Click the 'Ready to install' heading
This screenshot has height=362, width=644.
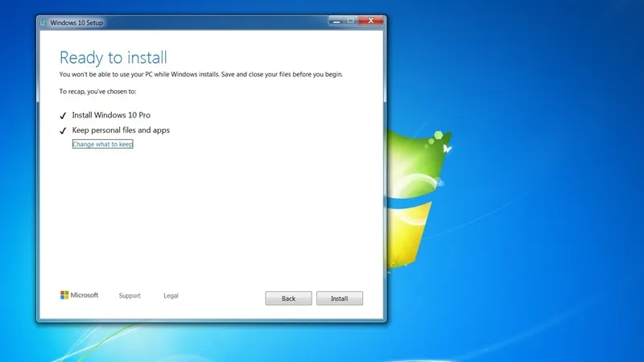(114, 57)
